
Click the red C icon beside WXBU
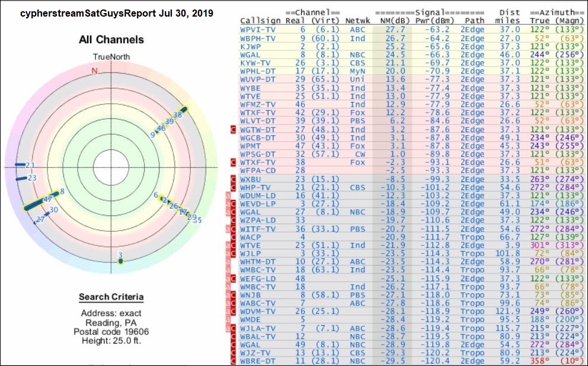[x=233, y=179]
